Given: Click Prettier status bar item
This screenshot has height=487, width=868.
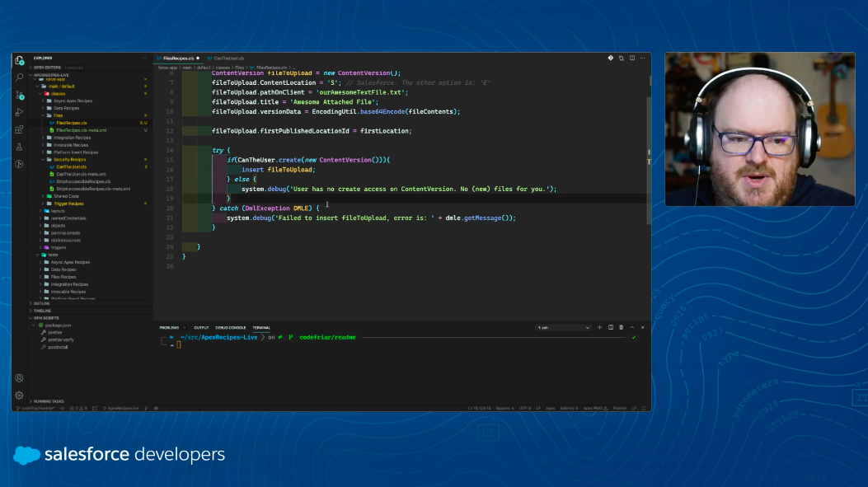Looking at the screenshot, I should pos(619,409).
